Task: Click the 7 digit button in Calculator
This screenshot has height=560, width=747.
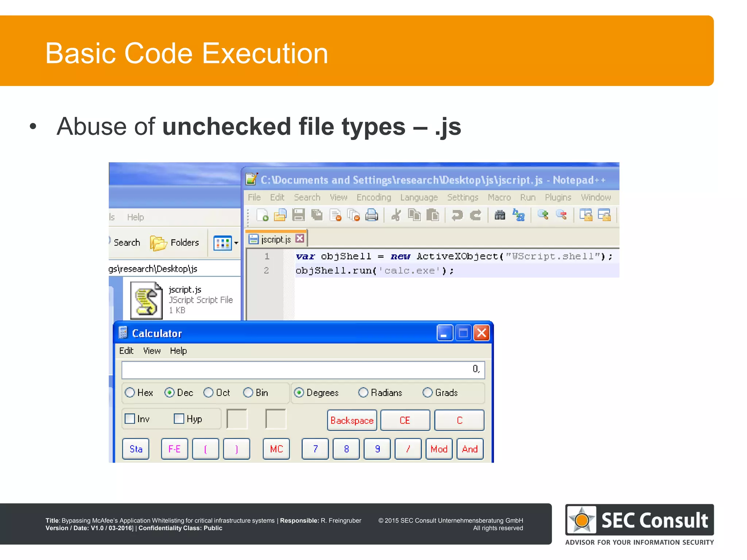Action: coord(315,449)
